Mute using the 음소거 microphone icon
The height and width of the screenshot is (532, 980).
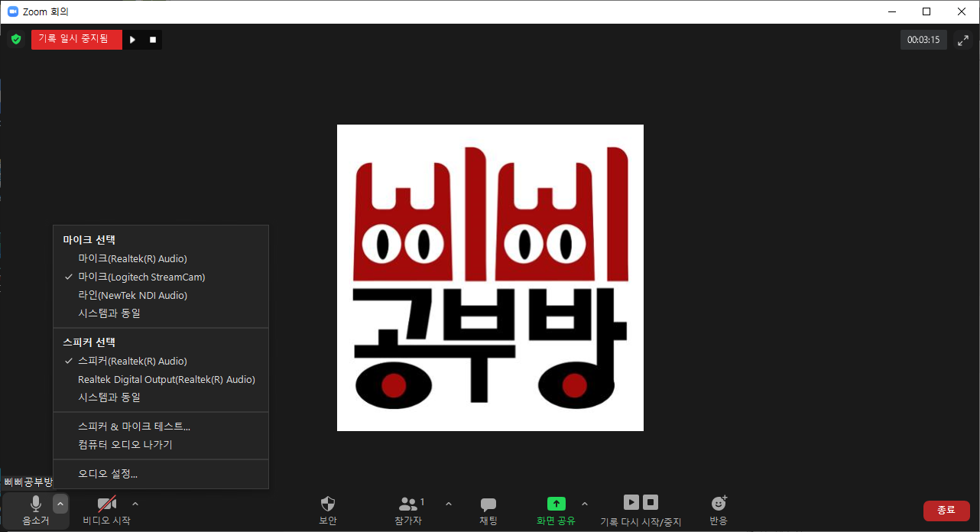[x=36, y=504]
